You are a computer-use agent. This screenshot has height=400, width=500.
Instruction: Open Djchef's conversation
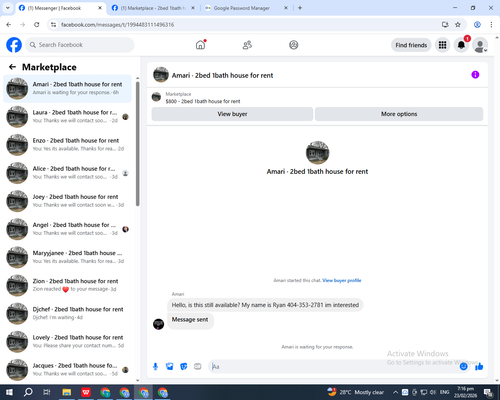pos(67,313)
